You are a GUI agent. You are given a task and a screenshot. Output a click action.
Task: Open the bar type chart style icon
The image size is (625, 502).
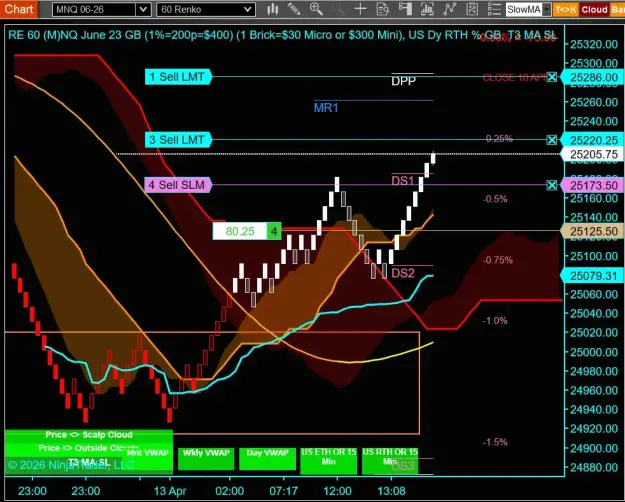pyautogui.click(x=273, y=9)
